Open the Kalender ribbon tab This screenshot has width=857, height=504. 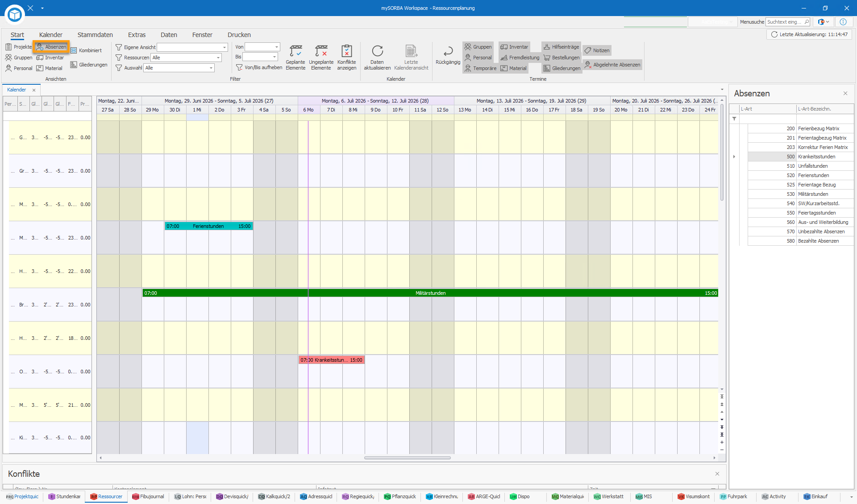tap(51, 35)
